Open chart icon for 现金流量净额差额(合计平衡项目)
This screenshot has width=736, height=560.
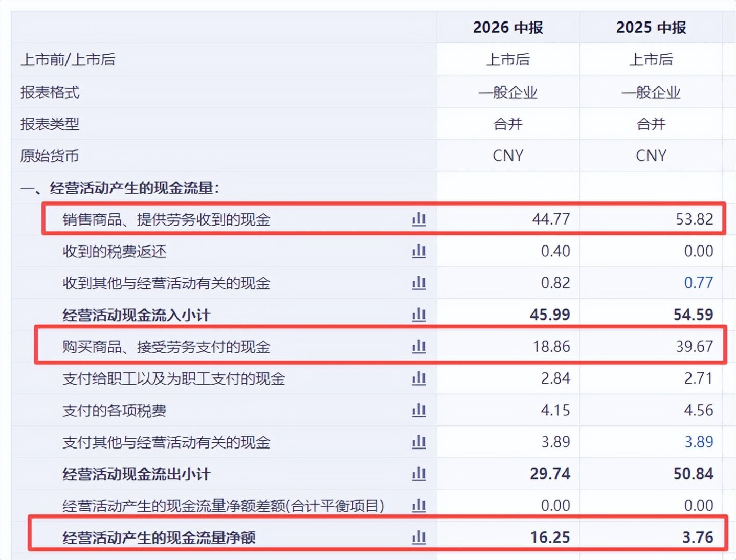419,505
